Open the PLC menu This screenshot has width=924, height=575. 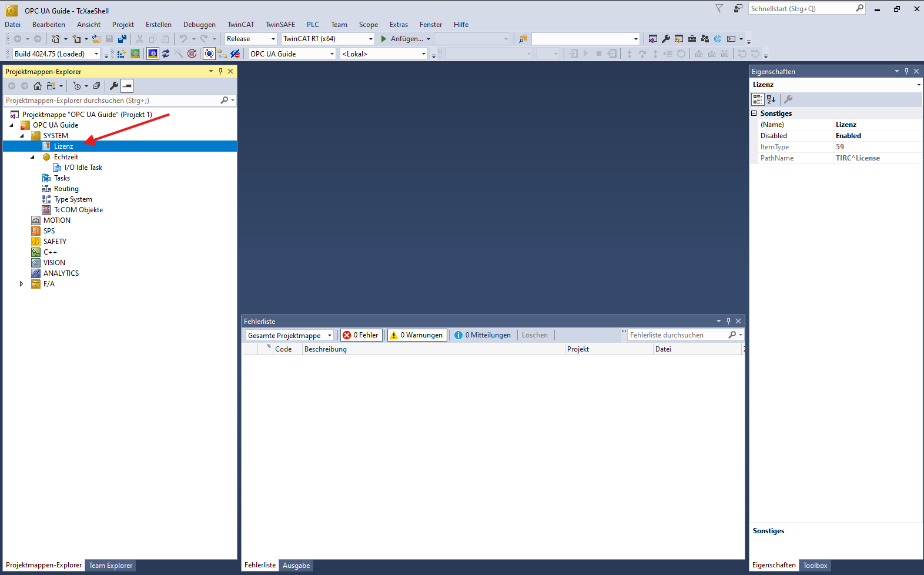(313, 25)
